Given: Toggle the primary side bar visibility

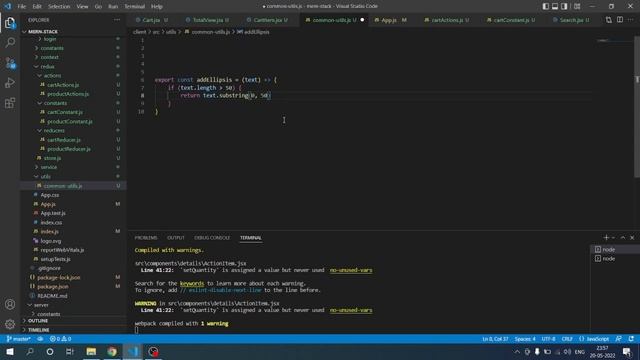Looking at the screenshot, I should [545, 6].
